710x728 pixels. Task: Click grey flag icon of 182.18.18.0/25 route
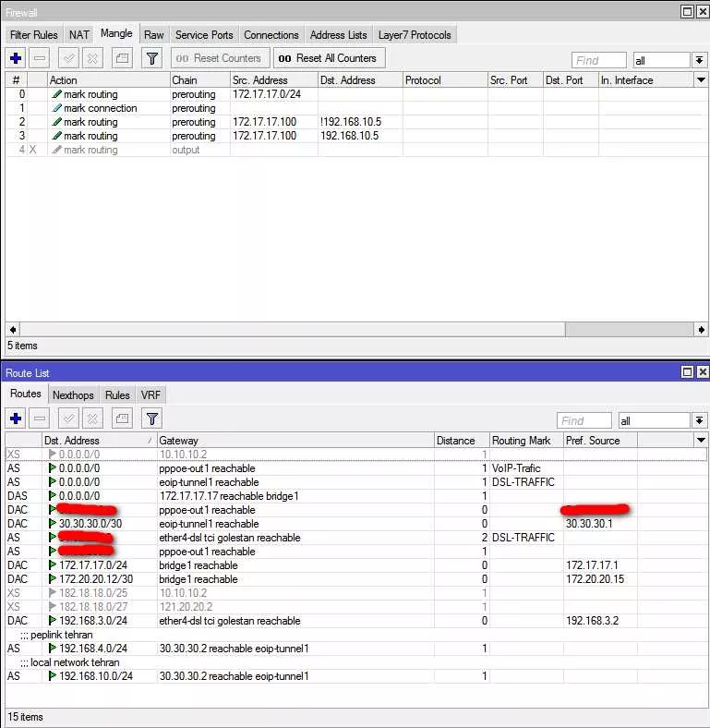click(x=53, y=593)
